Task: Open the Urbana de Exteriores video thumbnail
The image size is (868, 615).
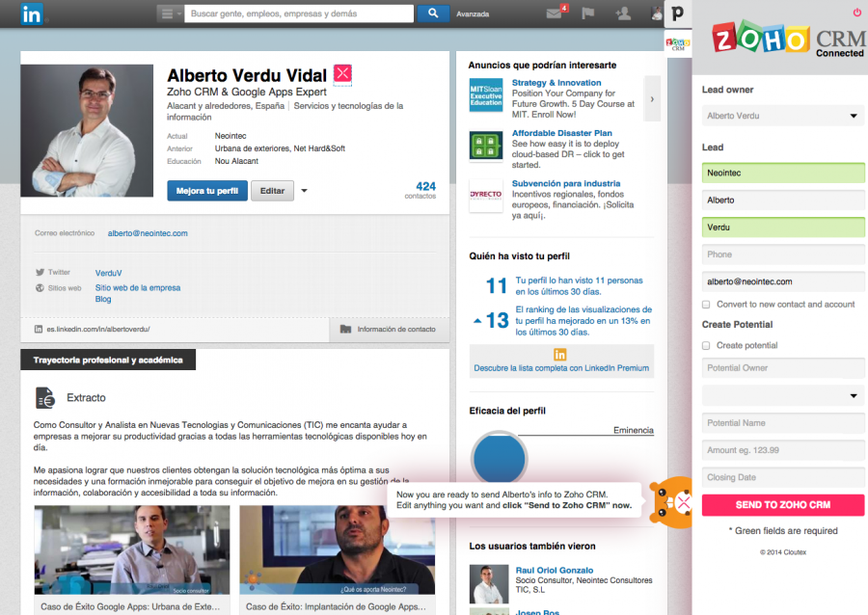Action: 132,549
